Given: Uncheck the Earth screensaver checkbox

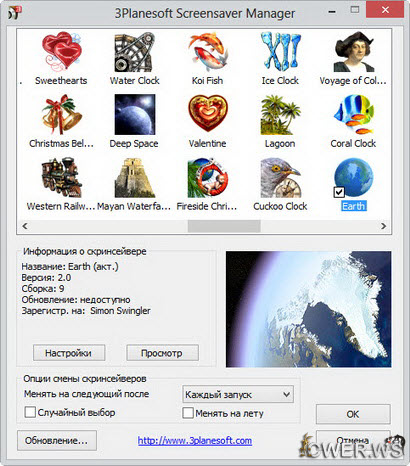Looking at the screenshot, I should 339,192.
